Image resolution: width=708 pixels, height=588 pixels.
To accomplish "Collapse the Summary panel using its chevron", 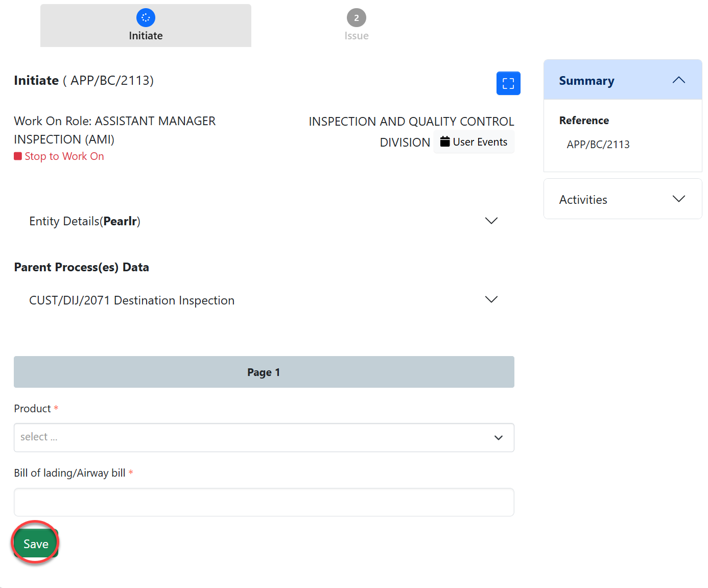I will 678,80.
